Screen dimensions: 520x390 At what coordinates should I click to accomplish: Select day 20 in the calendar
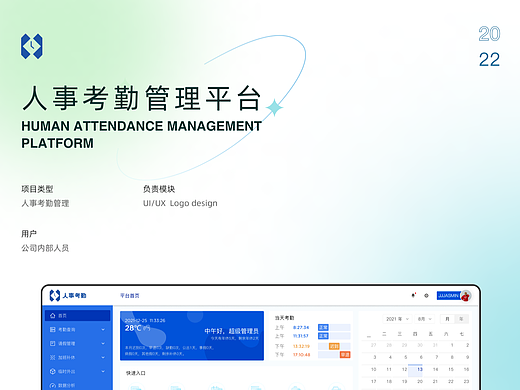[420, 381]
